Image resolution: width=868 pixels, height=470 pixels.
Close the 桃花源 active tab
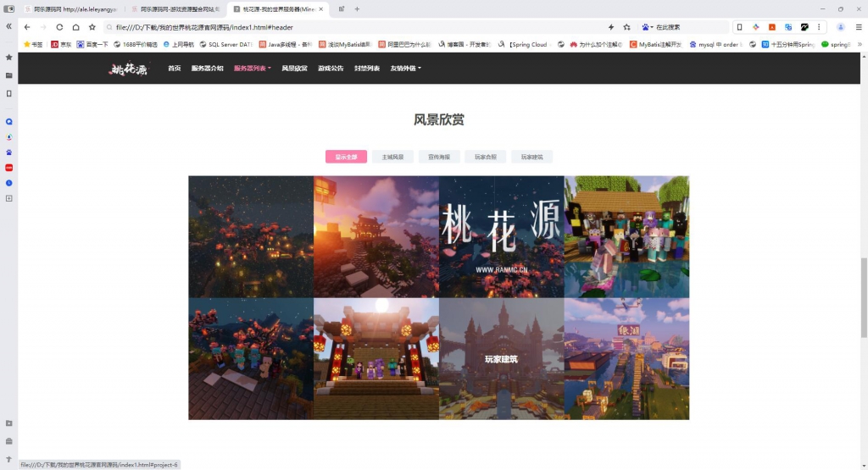coord(320,9)
